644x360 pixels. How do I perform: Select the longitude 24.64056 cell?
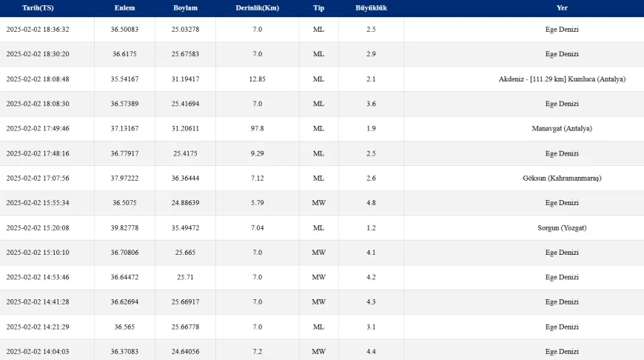(185, 351)
